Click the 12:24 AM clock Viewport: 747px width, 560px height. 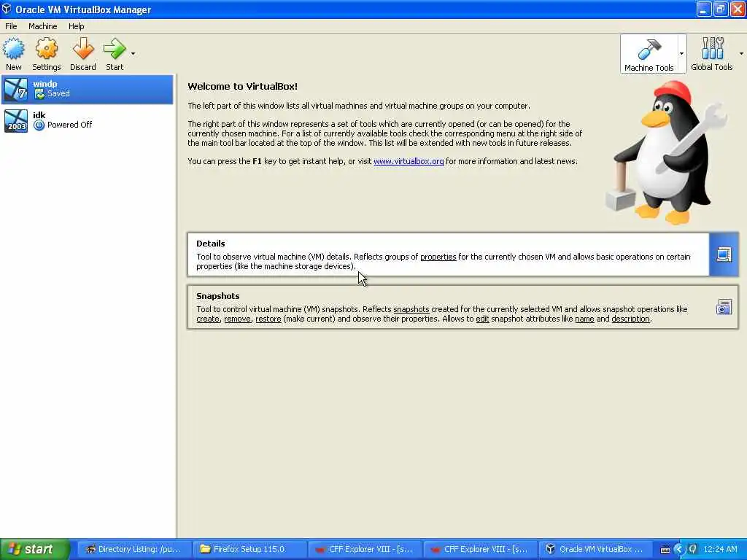pos(720,549)
